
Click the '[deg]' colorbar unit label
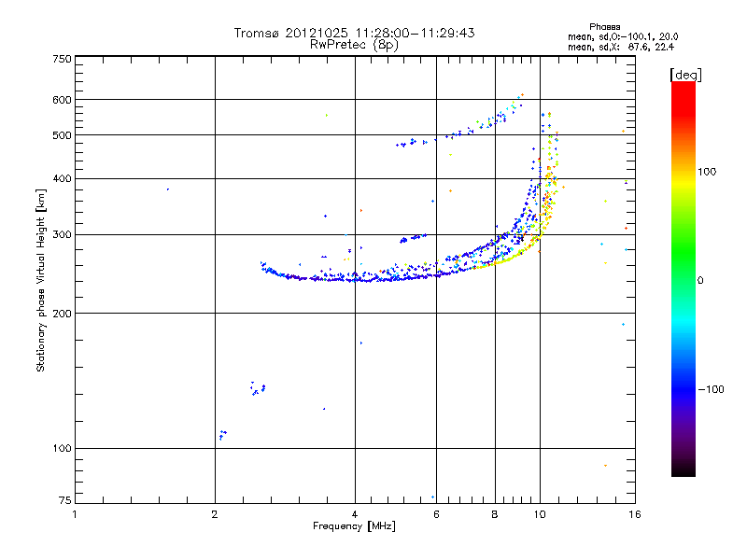coord(685,75)
